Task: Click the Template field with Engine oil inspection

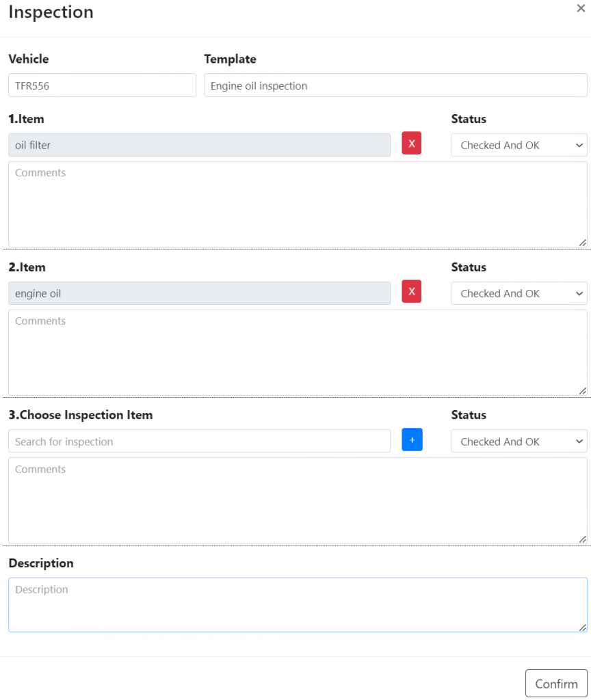Action: click(396, 85)
